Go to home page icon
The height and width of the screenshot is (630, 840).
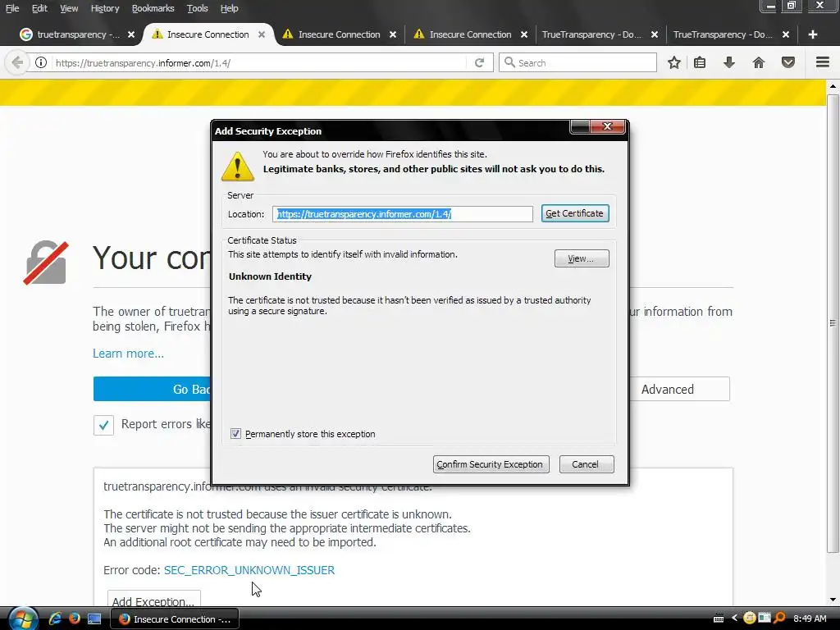click(759, 62)
